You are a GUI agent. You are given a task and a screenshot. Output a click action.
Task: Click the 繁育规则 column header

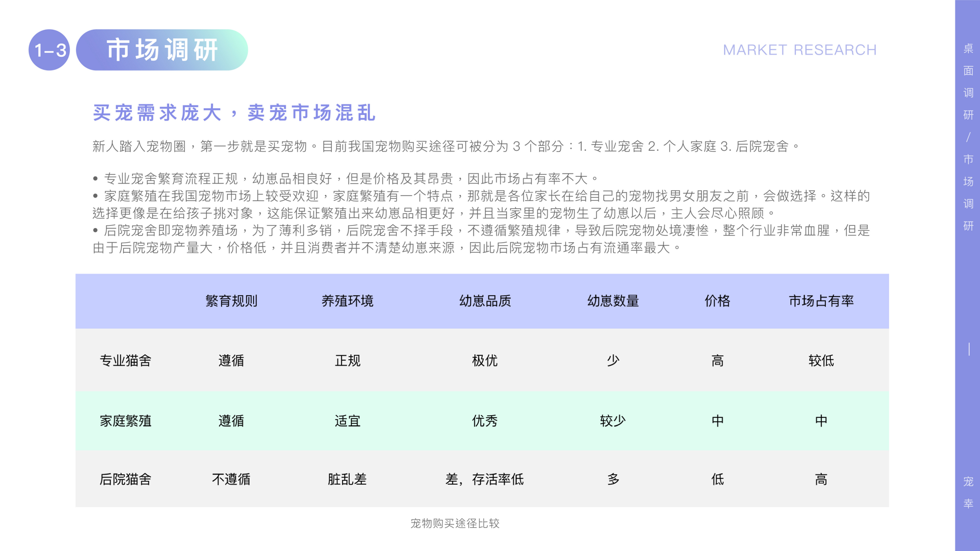coord(231,301)
